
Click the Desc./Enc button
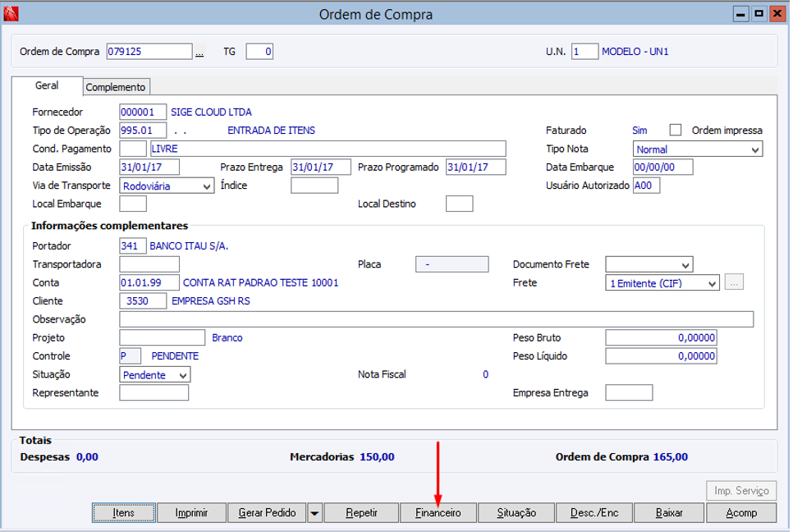tap(594, 513)
